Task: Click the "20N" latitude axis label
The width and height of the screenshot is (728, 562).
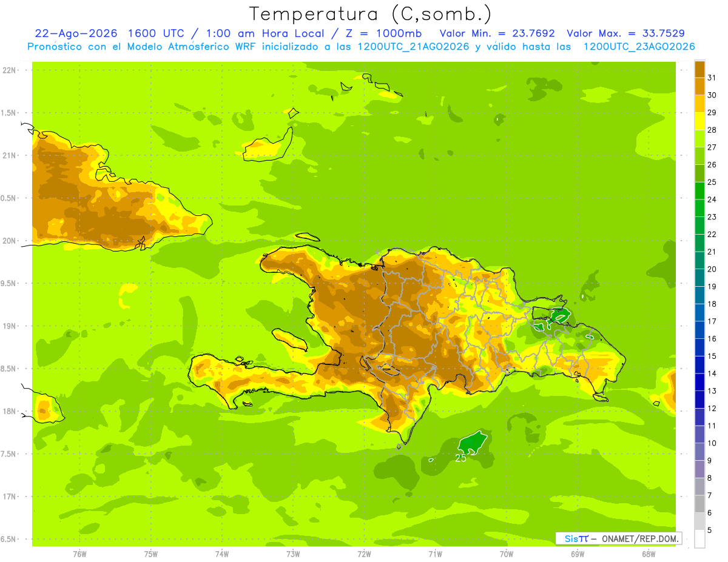Action: [x=8, y=241]
